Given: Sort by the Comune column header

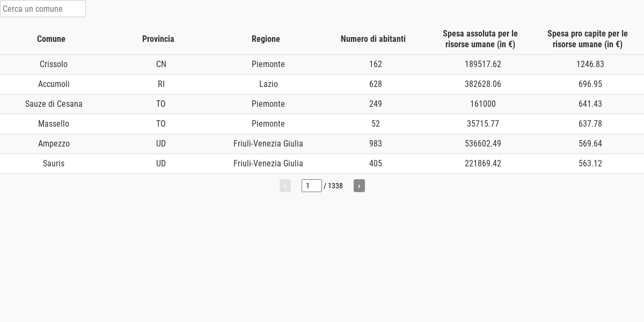Looking at the screenshot, I should pyautogui.click(x=51, y=39).
